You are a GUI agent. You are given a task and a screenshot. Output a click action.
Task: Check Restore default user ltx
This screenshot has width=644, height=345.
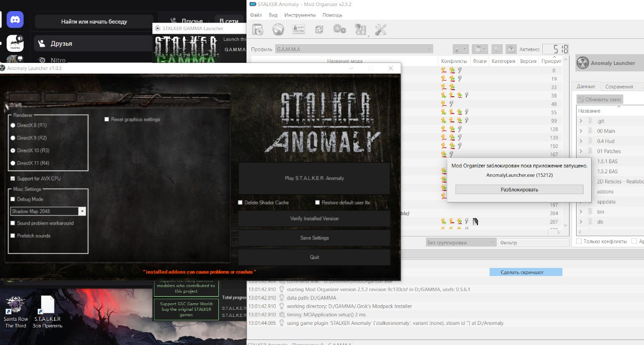(317, 202)
